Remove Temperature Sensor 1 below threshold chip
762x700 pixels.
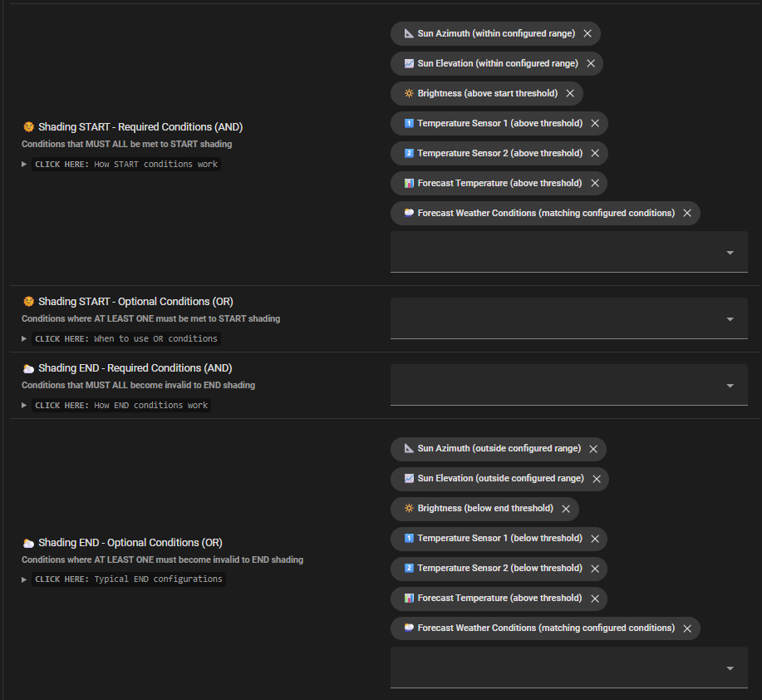[595, 539]
